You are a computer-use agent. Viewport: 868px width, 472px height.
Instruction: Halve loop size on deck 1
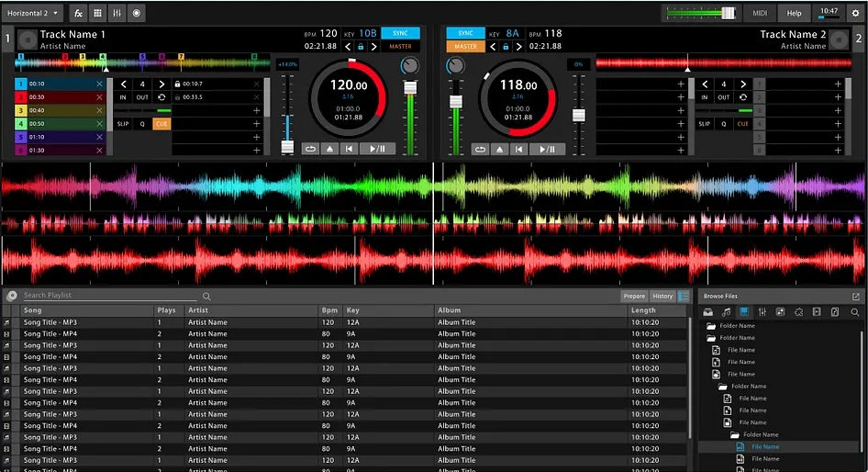point(124,84)
